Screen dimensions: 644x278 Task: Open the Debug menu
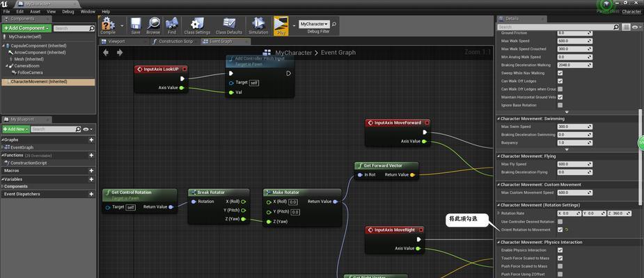[x=68, y=12]
